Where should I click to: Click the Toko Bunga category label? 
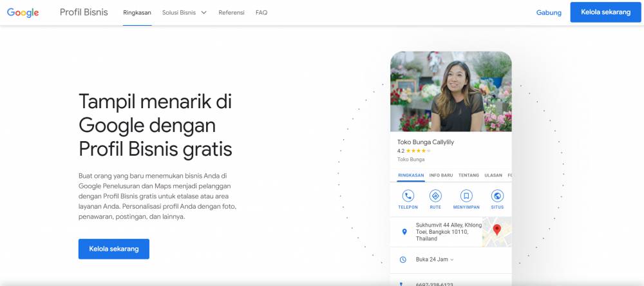pos(411,160)
